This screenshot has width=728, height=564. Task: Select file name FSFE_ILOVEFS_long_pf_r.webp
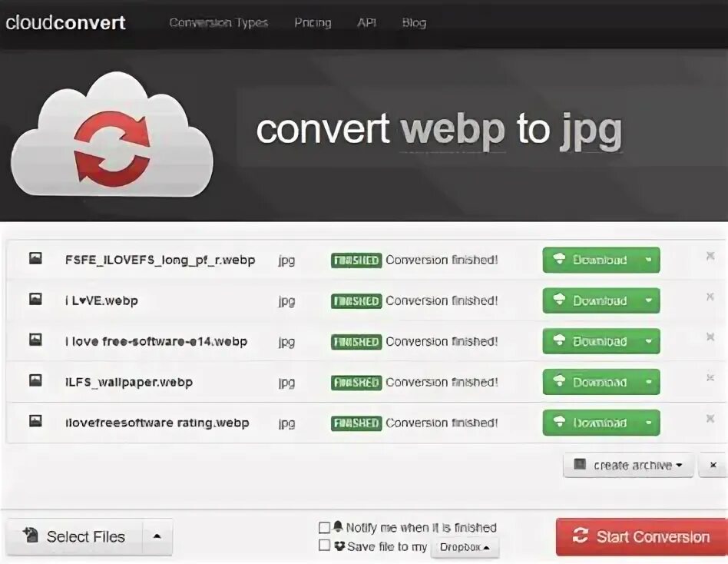[160, 260]
